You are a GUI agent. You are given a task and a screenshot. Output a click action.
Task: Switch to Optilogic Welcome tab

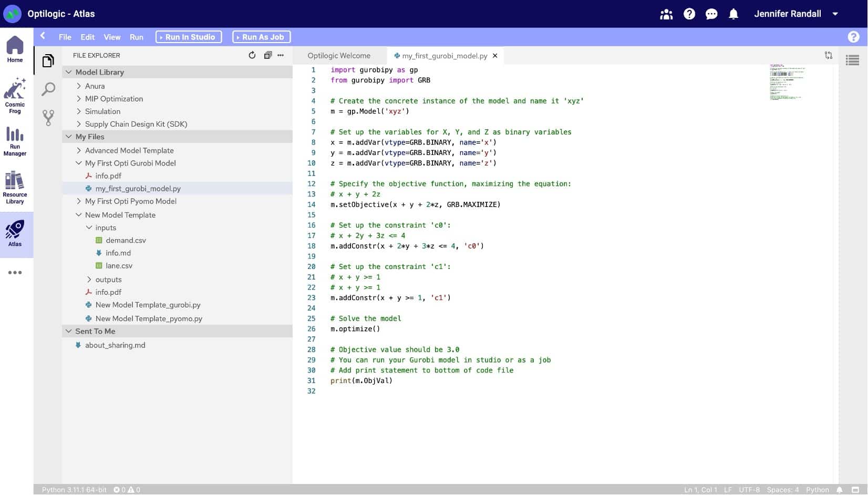tap(339, 56)
